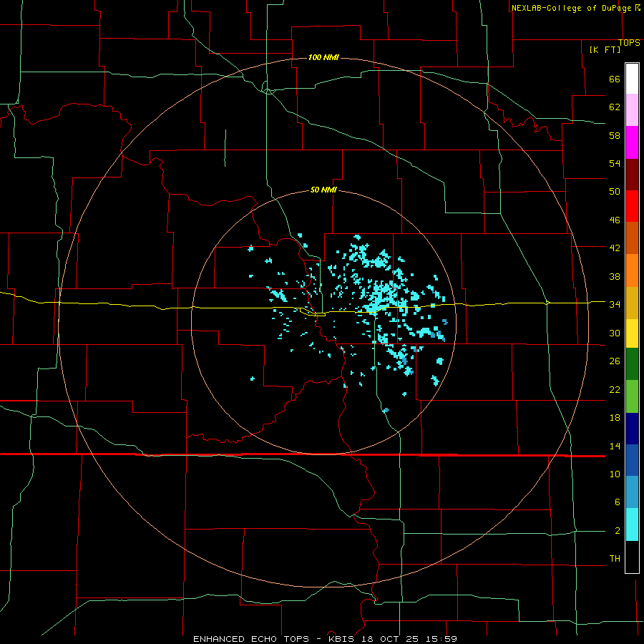Click the dark green swatch between 26 and 30

tap(632, 364)
